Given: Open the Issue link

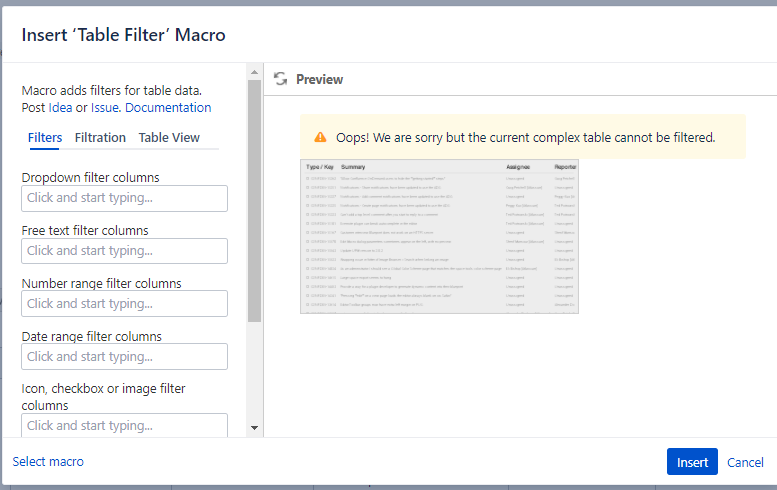Looking at the screenshot, I should point(105,108).
